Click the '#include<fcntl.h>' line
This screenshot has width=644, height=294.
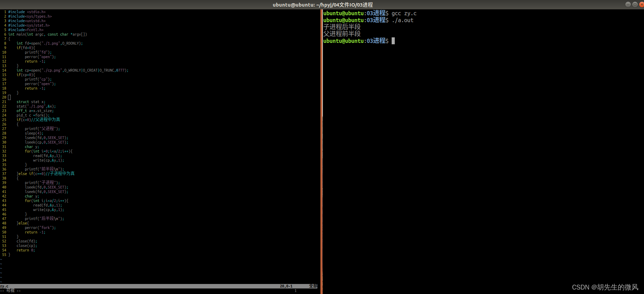pos(26,30)
